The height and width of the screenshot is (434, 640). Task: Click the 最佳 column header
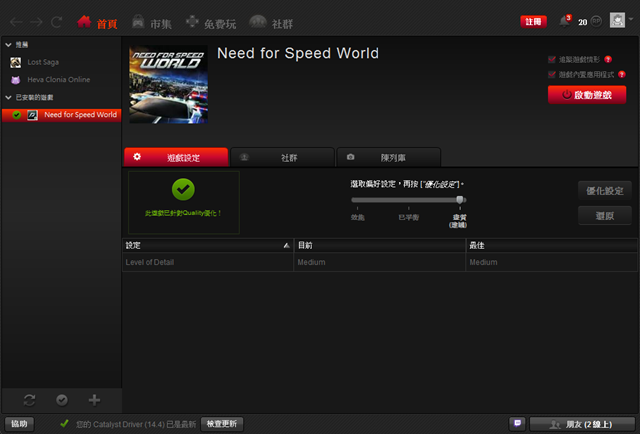point(551,245)
